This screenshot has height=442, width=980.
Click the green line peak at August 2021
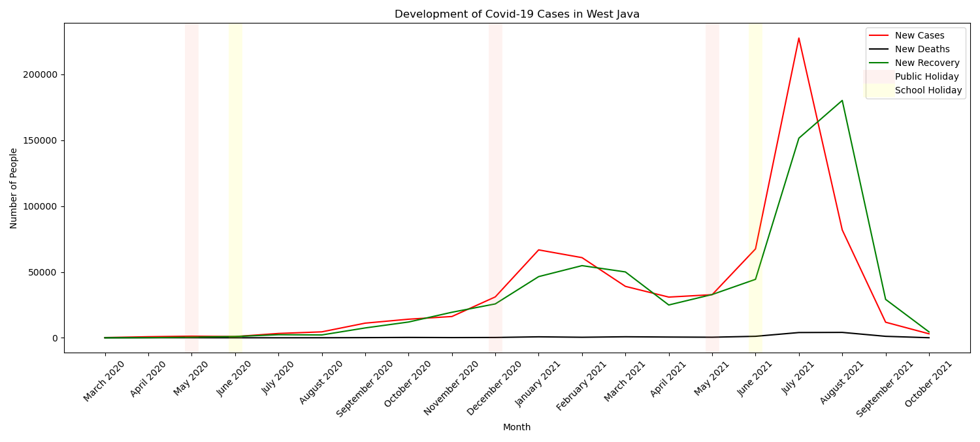(x=841, y=101)
